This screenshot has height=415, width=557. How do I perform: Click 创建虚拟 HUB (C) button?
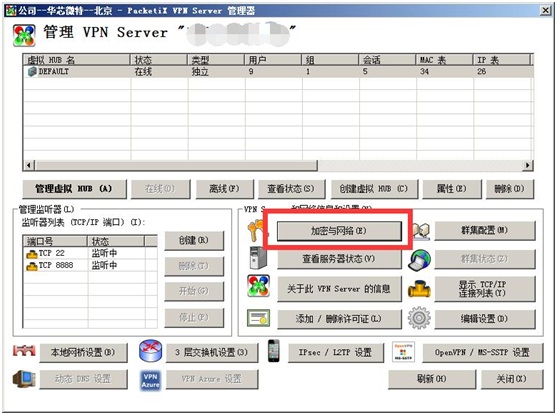374,189
